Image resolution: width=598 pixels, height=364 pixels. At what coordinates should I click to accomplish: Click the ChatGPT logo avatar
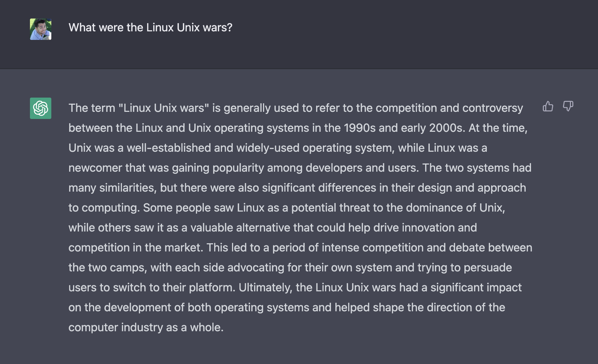(41, 108)
